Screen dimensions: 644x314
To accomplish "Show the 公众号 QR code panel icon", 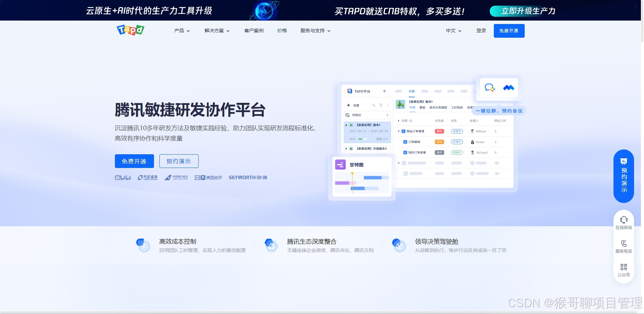I will click(624, 268).
